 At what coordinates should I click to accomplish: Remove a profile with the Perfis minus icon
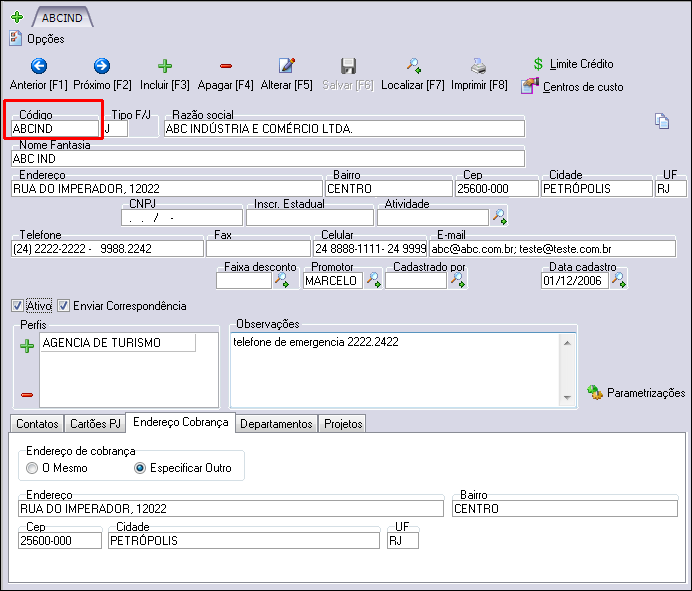click(27, 395)
